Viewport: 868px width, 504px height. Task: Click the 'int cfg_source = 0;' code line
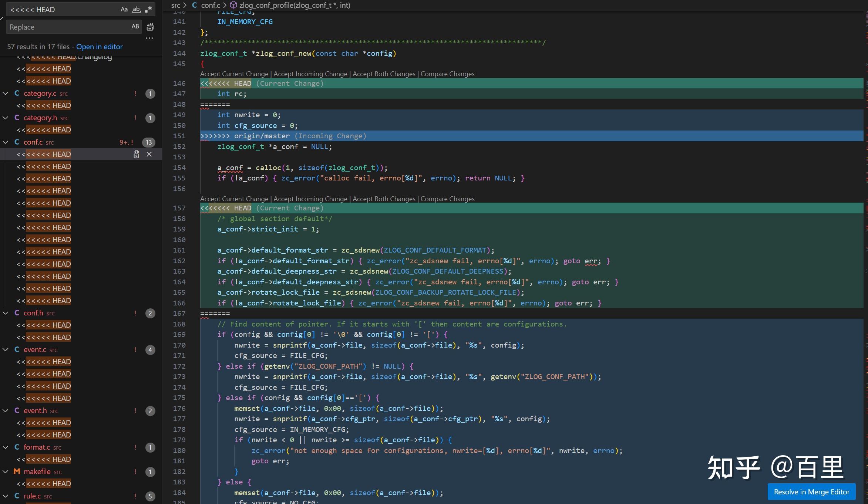pos(257,126)
